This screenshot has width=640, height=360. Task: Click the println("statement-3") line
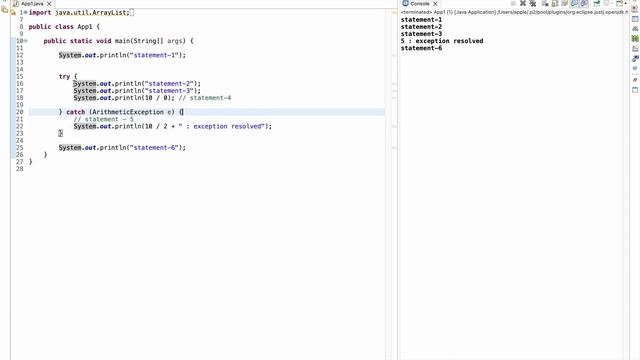137,91
